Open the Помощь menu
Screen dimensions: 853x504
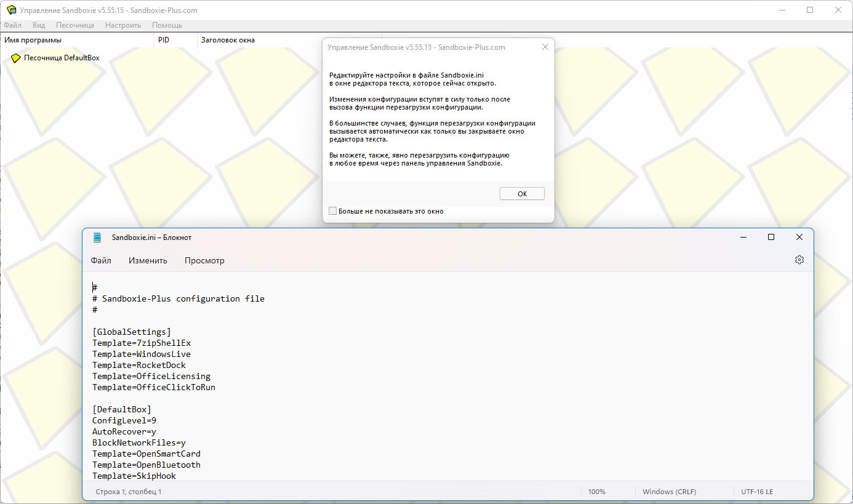[167, 25]
